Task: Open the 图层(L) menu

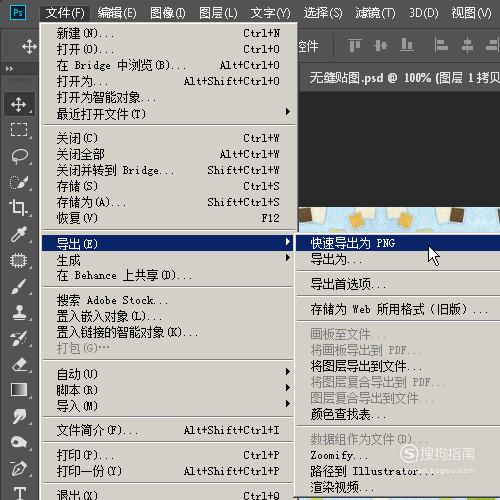Action: tap(218, 13)
